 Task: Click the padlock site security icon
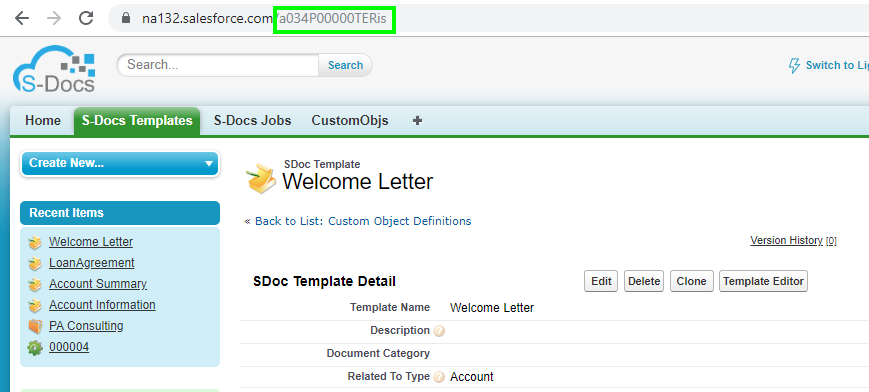tap(126, 18)
